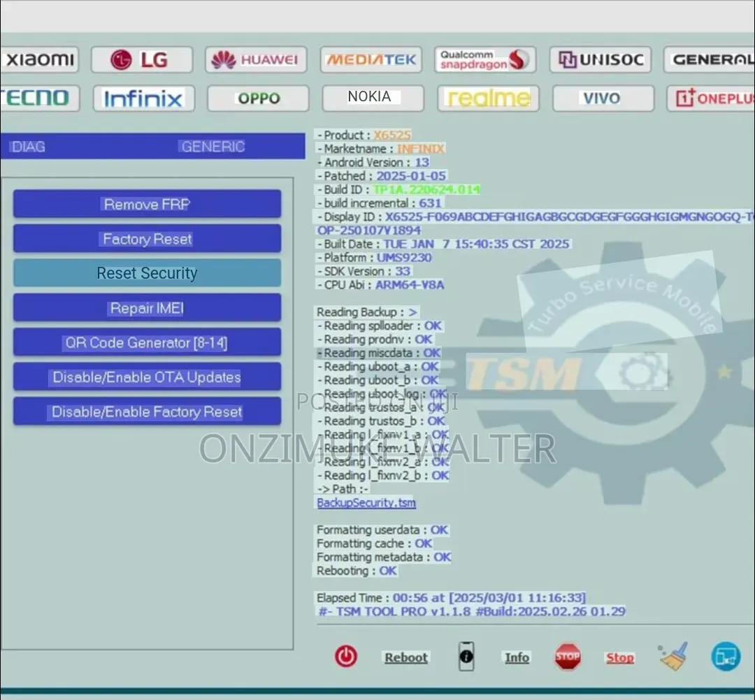
Task: Select the MediaTek chipset button
Action: click(x=371, y=59)
